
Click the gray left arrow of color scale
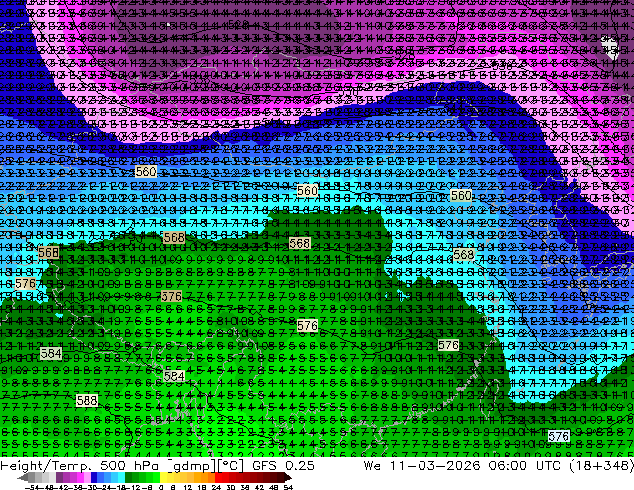pos(23,478)
